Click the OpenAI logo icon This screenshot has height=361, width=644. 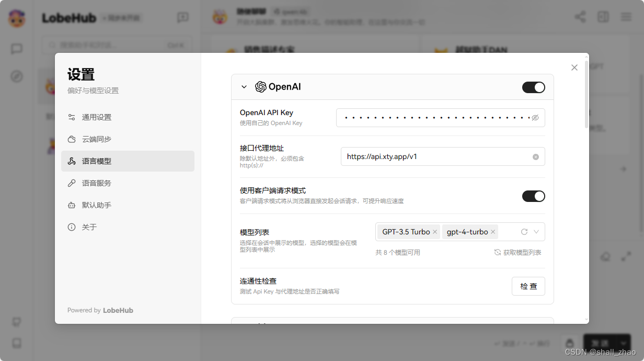pyautogui.click(x=260, y=87)
